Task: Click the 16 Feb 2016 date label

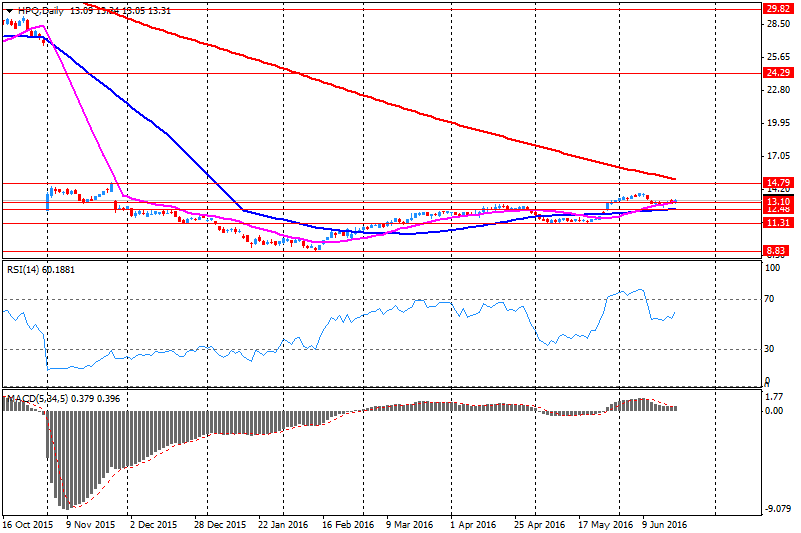Action: [x=348, y=525]
